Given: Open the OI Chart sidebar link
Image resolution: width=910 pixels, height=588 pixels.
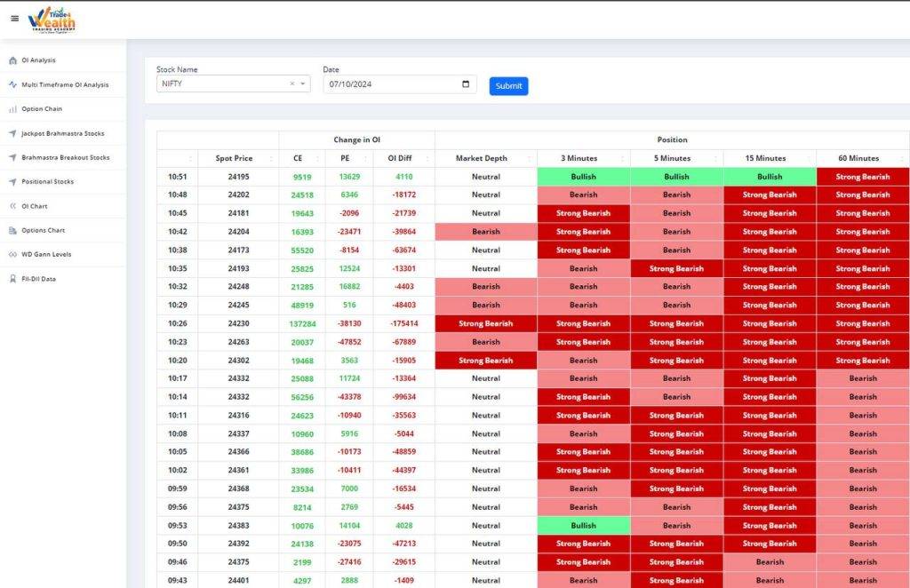Looking at the screenshot, I should click(35, 206).
